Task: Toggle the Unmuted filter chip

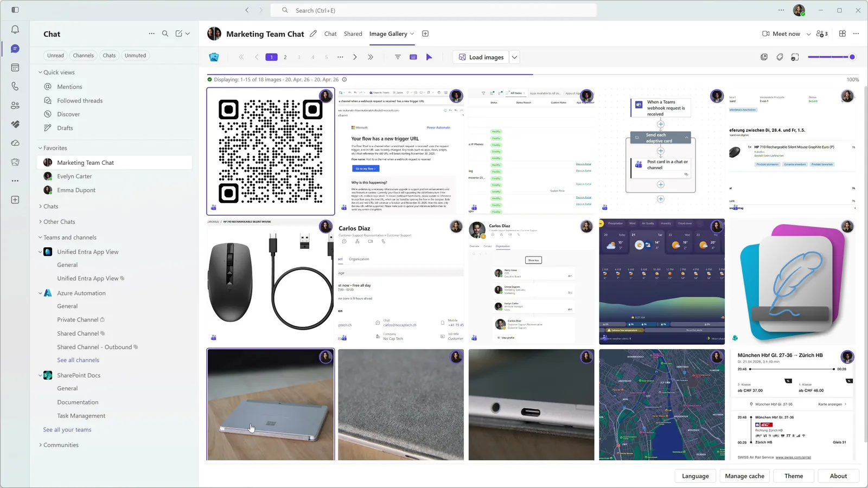Action: pos(135,55)
